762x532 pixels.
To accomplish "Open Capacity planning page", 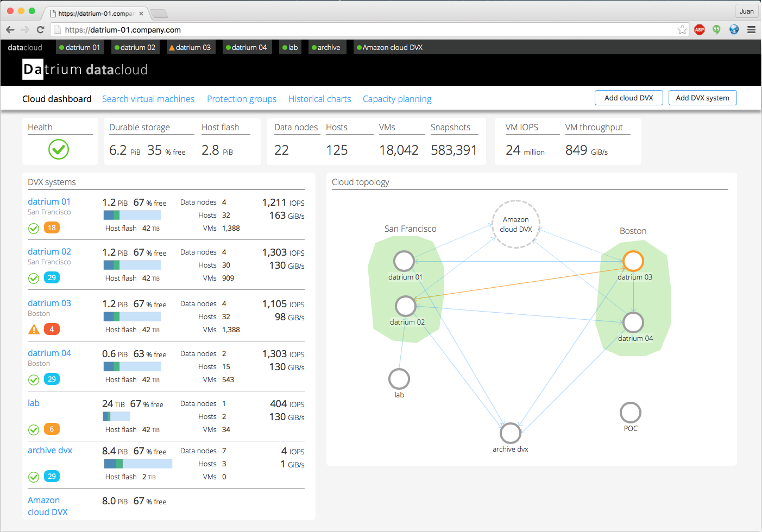I will click(x=397, y=99).
